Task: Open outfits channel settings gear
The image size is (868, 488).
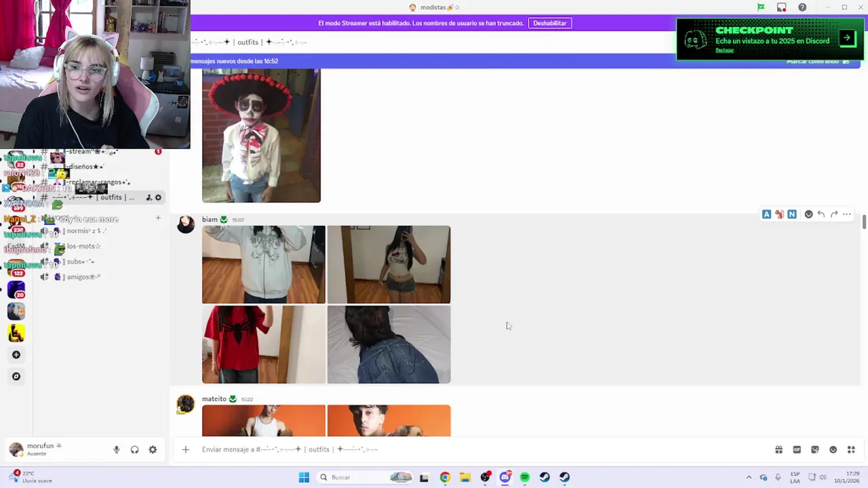Action: click(158, 197)
